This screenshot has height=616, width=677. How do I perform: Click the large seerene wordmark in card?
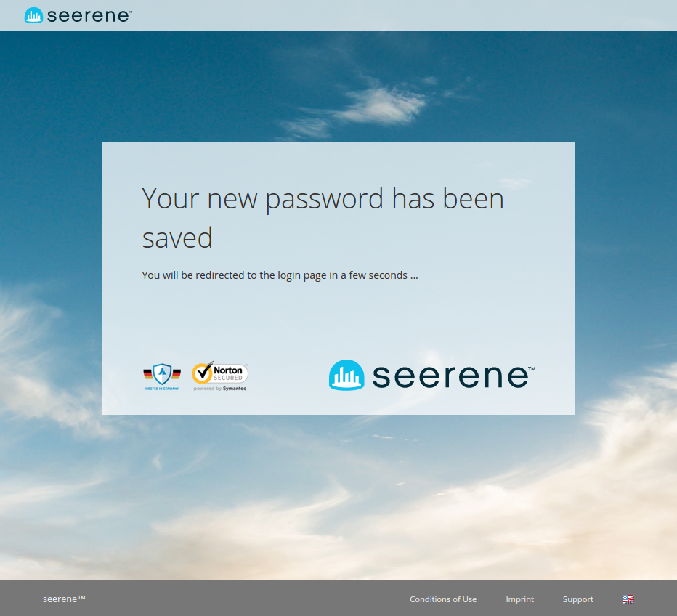click(450, 376)
